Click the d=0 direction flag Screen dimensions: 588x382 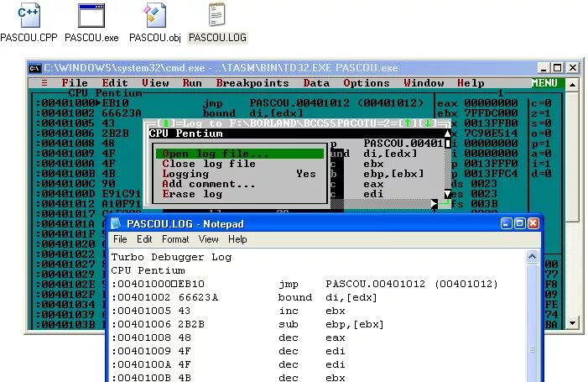click(541, 174)
